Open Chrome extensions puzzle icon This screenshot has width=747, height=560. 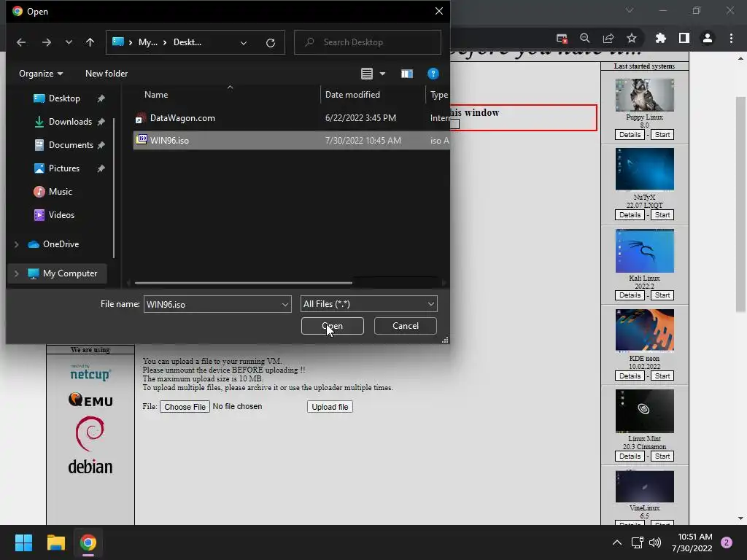pyautogui.click(x=661, y=39)
